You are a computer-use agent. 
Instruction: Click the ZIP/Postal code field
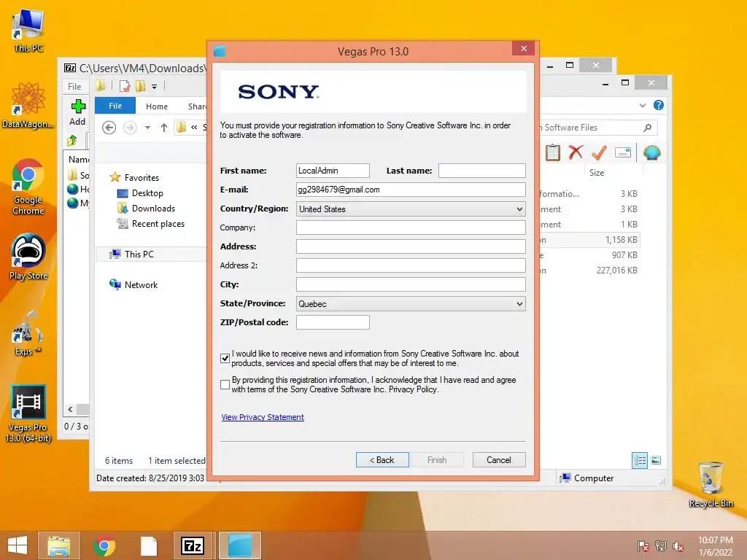[333, 322]
